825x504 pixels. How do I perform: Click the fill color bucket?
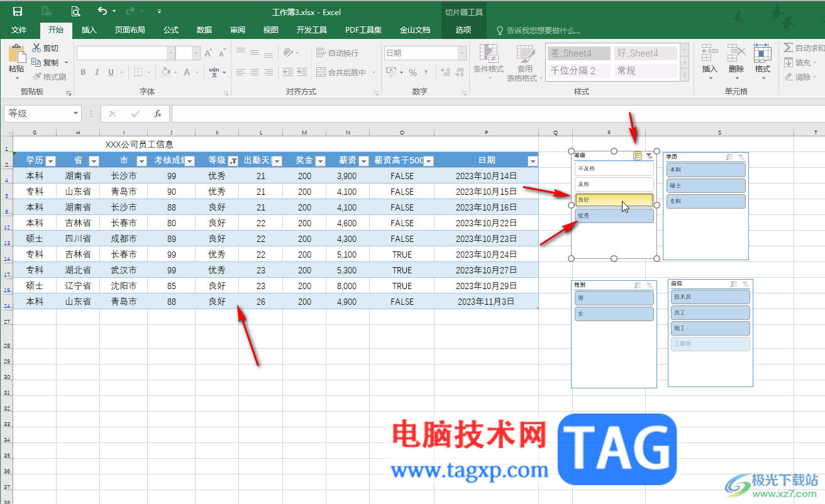pyautogui.click(x=165, y=72)
